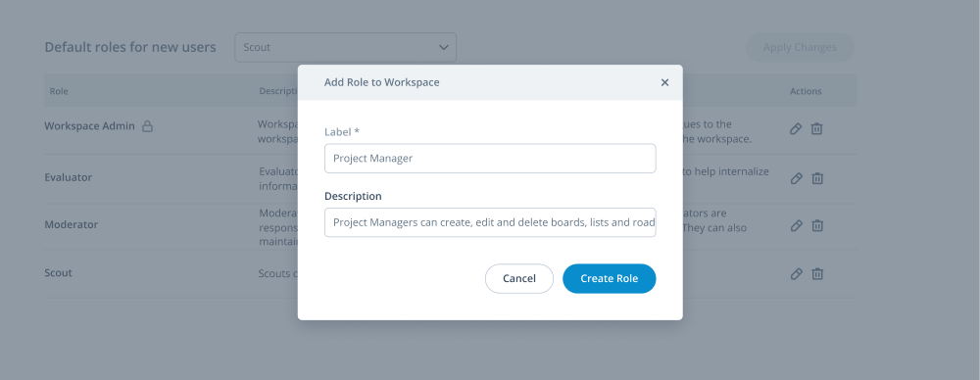
Task: Edit the Moderator role pencil icon
Action: click(796, 225)
